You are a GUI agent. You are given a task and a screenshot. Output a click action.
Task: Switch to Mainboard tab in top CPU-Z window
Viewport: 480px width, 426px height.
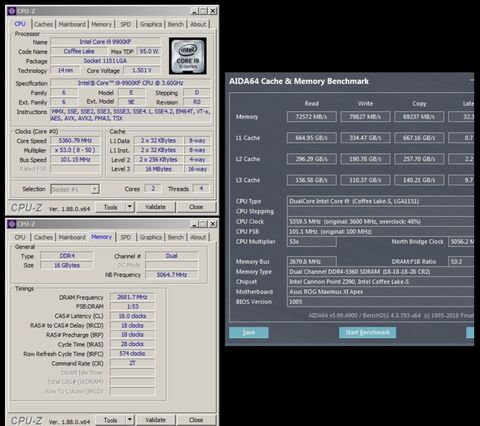pos(72,24)
